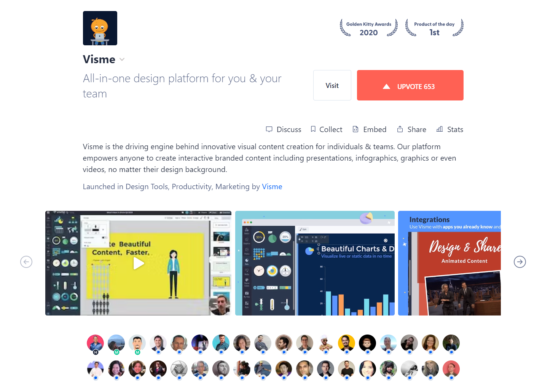The width and height of the screenshot is (545, 392).
Task: Click the Golden Kitty Awards 2020 badge
Action: pyautogui.click(x=368, y=28)
